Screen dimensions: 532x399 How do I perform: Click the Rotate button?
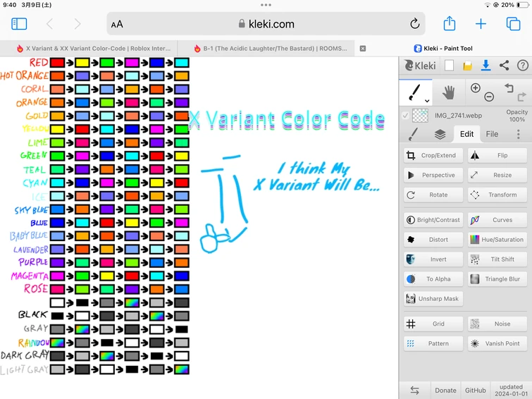click(433, 195)
